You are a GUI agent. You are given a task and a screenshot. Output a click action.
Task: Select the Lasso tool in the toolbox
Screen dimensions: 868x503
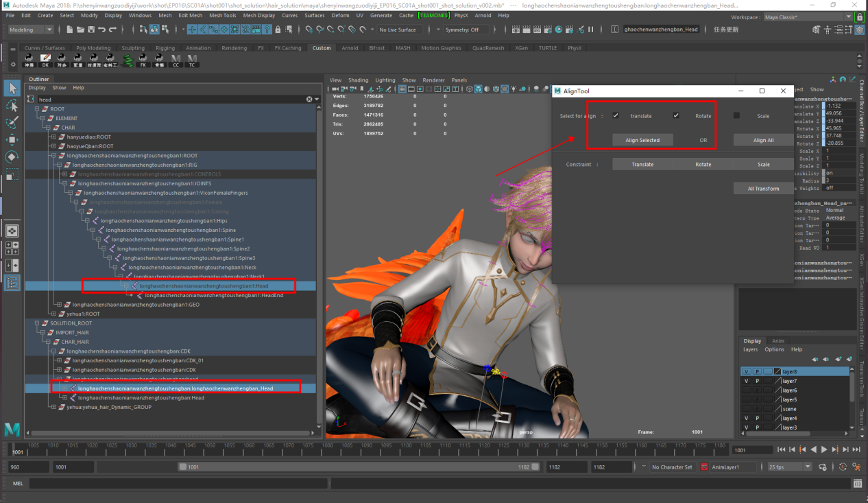coord(12,106)
